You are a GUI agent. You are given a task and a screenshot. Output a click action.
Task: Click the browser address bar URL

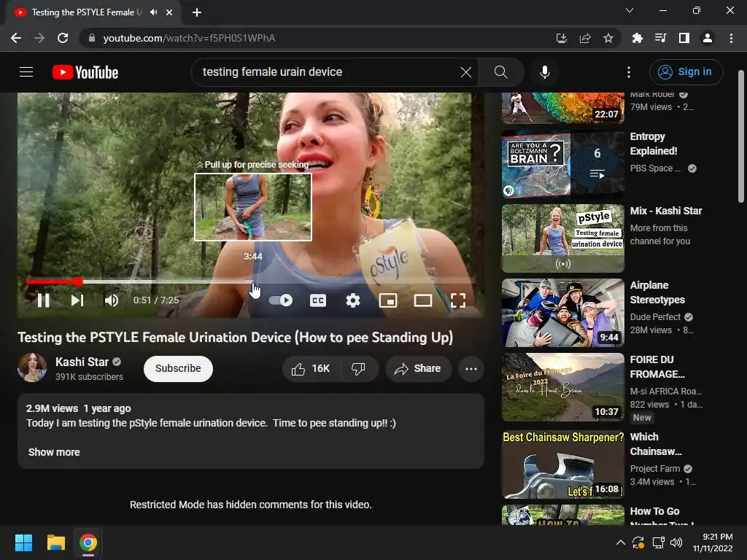tap(189, 38)
